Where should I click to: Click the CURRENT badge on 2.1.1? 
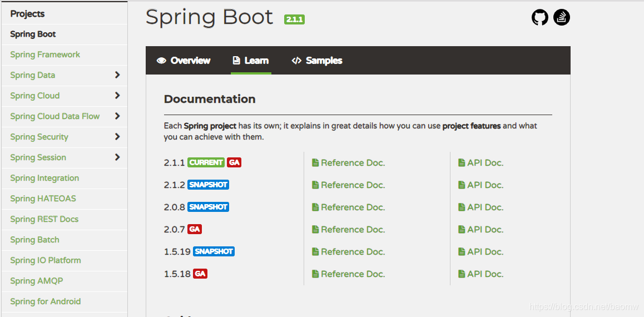click(x=206, y=162)
